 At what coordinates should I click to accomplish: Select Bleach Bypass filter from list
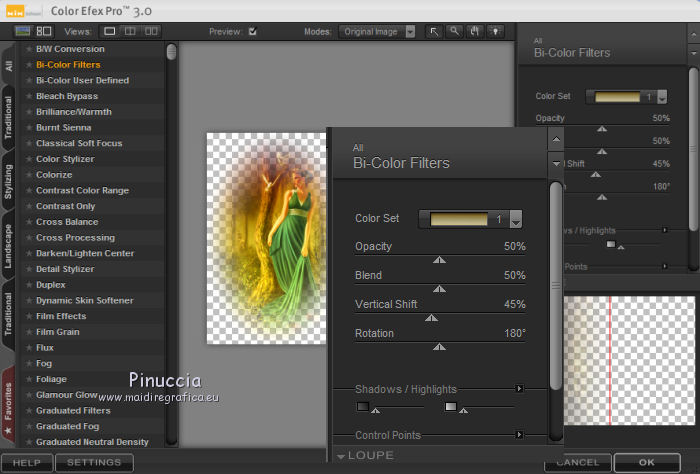(x=65, y=96)
